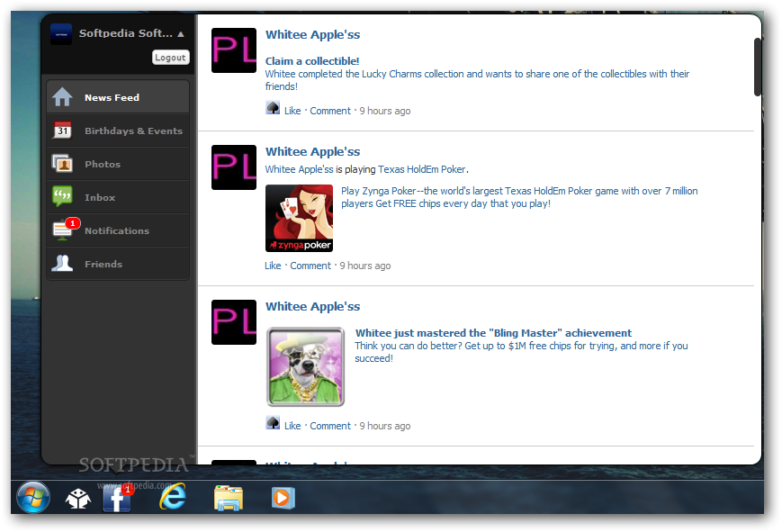Expand the Softpedia account arrow
782x532 pixels.
(181, 34)
